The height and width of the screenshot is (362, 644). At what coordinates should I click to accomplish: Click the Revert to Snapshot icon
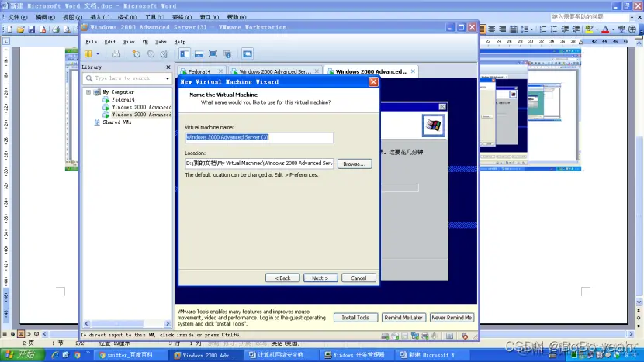(x=151, y=53)
